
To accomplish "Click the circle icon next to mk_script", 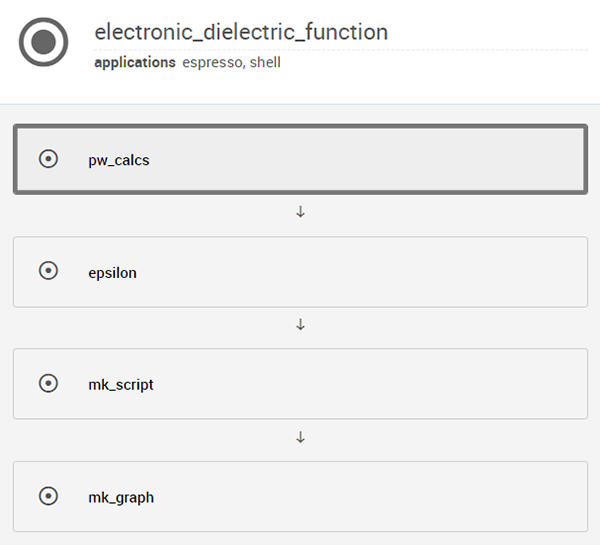I will [x=48, y=383].
